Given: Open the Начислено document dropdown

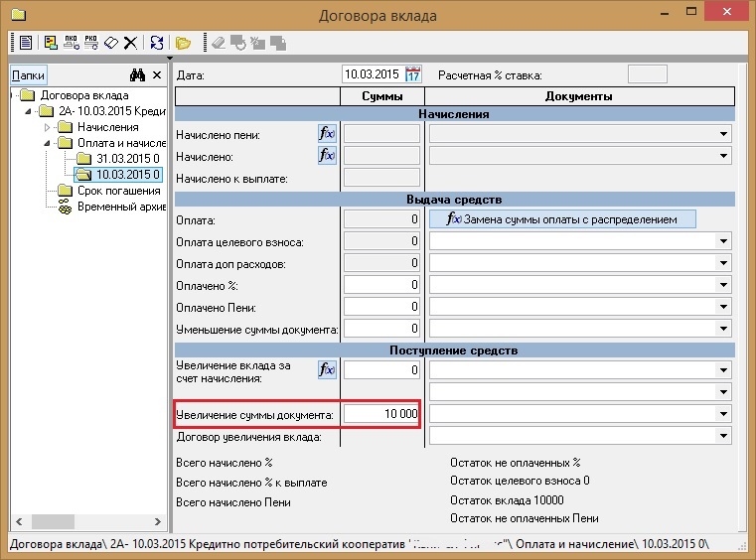Looking at the screenshot, I should [723, 156].
